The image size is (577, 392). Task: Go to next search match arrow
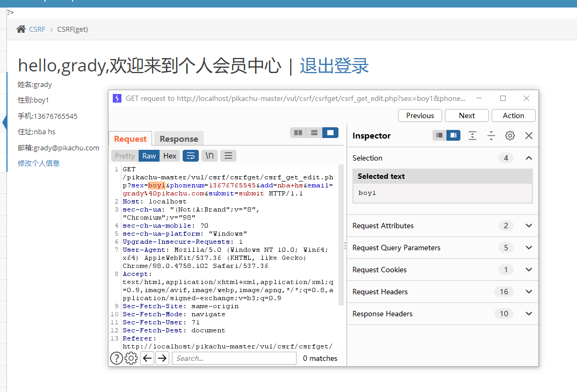click(x=162, y=358)
